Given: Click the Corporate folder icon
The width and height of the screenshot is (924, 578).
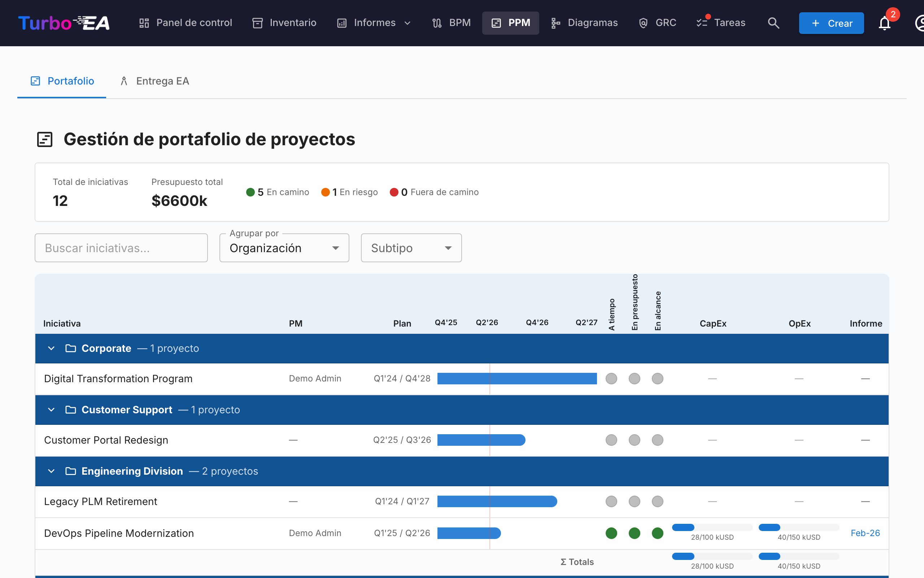Looking at the screenshot, I should pos(71,348).
